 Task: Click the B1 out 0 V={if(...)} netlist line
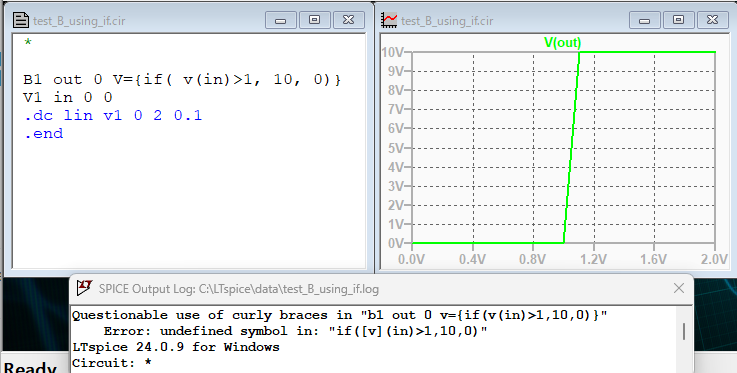[182, 79]
